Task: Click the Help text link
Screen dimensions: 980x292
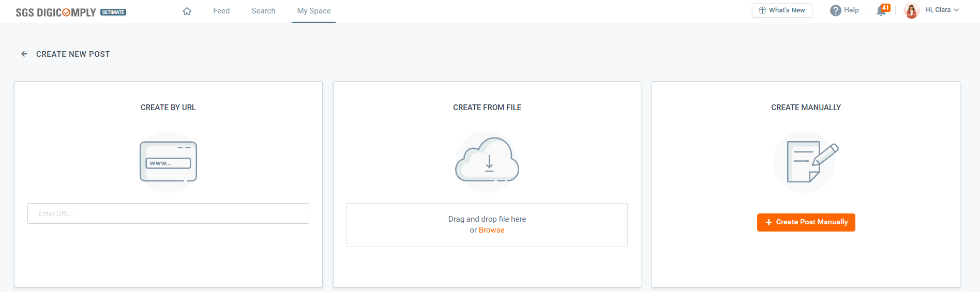Action: pyautogui.click(x=851, y=10)
